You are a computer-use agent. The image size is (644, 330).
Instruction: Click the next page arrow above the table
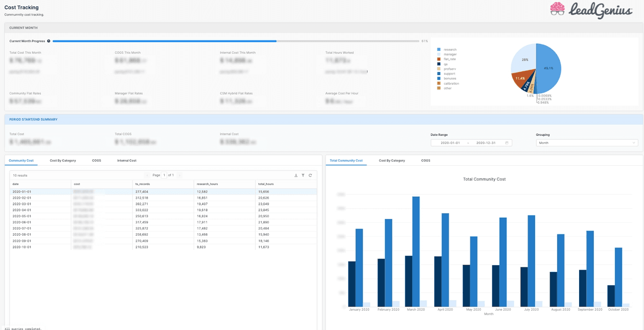tap(179, 175)
